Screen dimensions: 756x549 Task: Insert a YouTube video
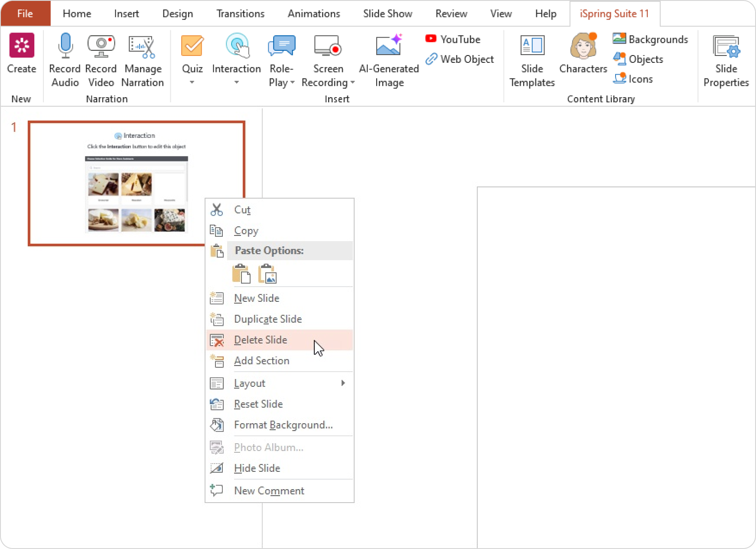[453, 39]
